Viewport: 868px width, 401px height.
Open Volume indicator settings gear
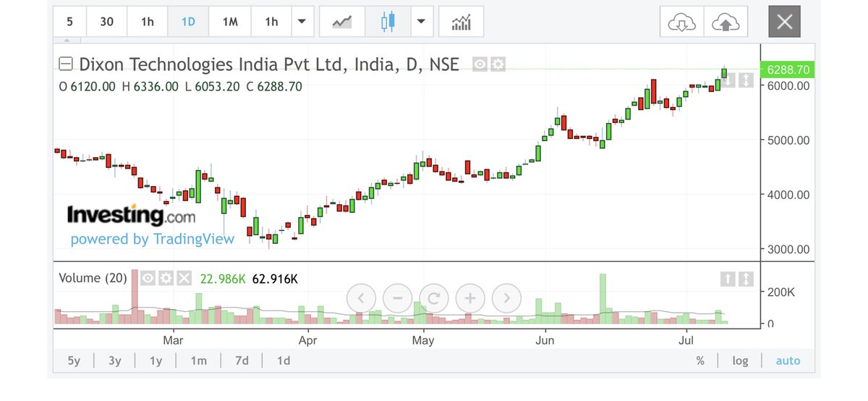(x=166, y=278)
